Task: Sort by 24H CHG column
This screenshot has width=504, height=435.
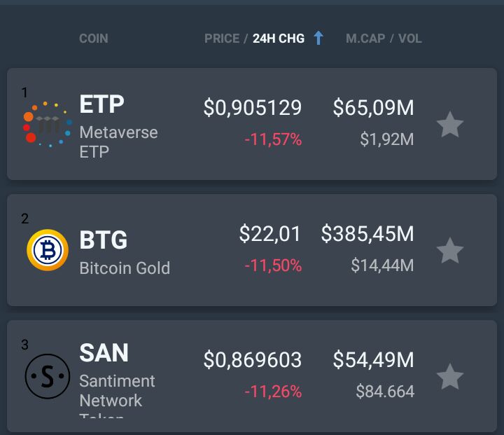Action: [279, 39]
